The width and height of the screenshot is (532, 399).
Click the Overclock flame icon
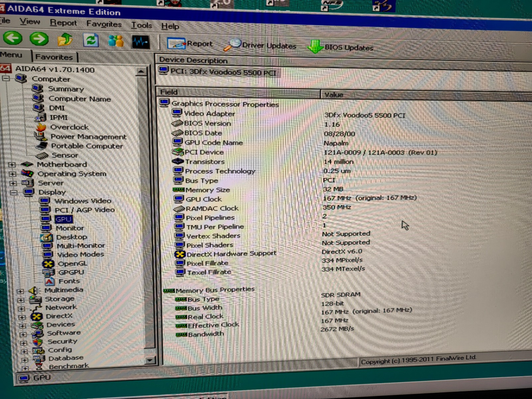(41, 127)
